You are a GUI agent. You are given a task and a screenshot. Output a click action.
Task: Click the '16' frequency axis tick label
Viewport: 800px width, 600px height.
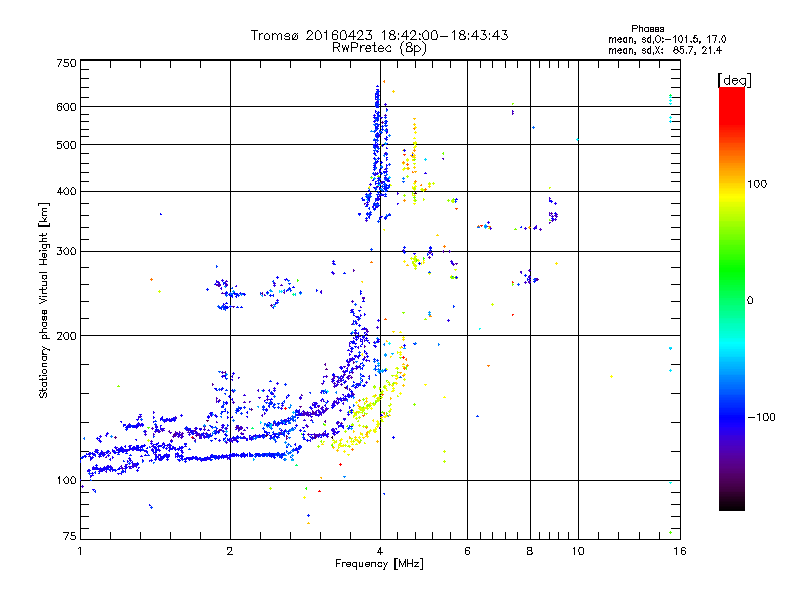pyautogui.click(x=680, y=551)
